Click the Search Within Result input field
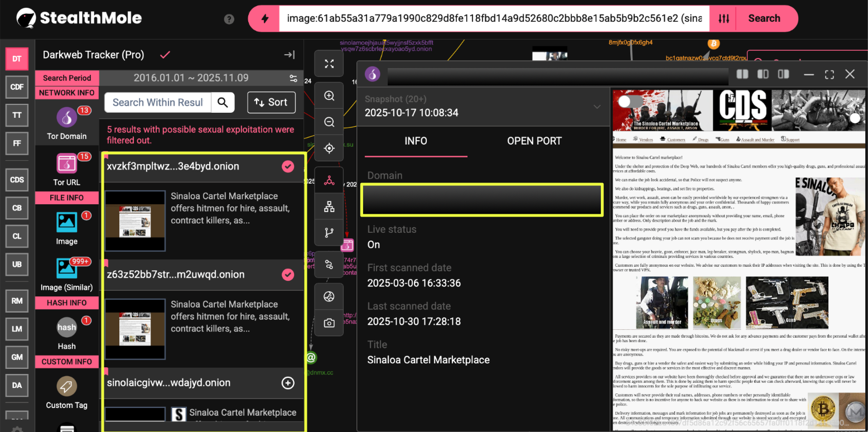Image resolution: width=868 pixels, height=432 pixels. 157,102
